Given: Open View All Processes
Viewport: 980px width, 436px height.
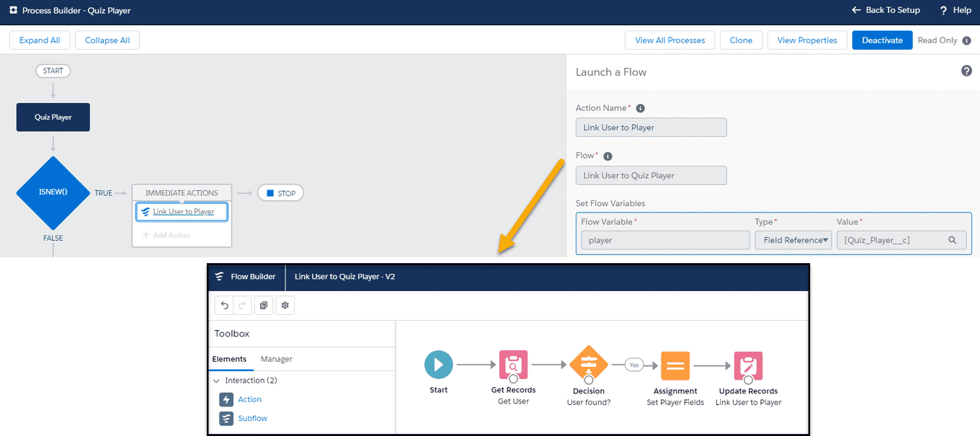Looking at the screenshot, I should [669, 40].
